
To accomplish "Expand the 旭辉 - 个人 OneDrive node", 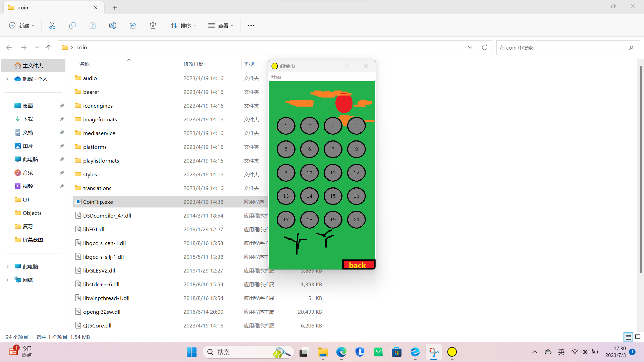I will tap(7, 79).
